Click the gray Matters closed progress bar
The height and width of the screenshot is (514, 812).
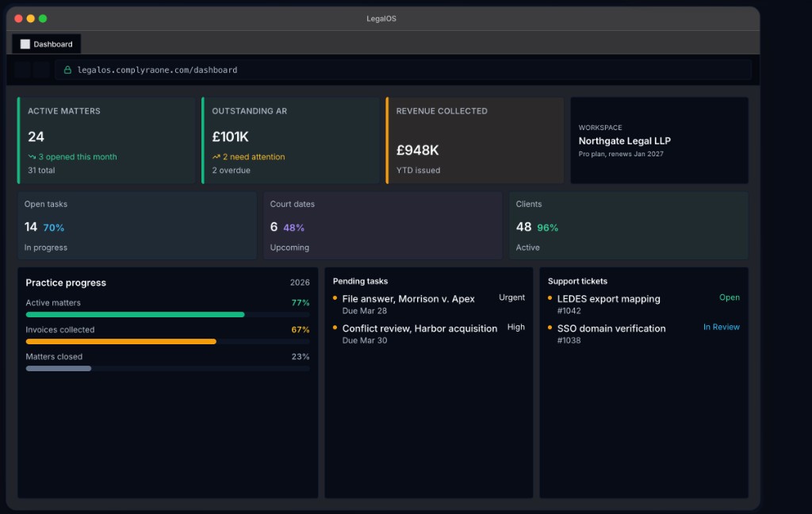pyautogui.click(x=59, y=368)
